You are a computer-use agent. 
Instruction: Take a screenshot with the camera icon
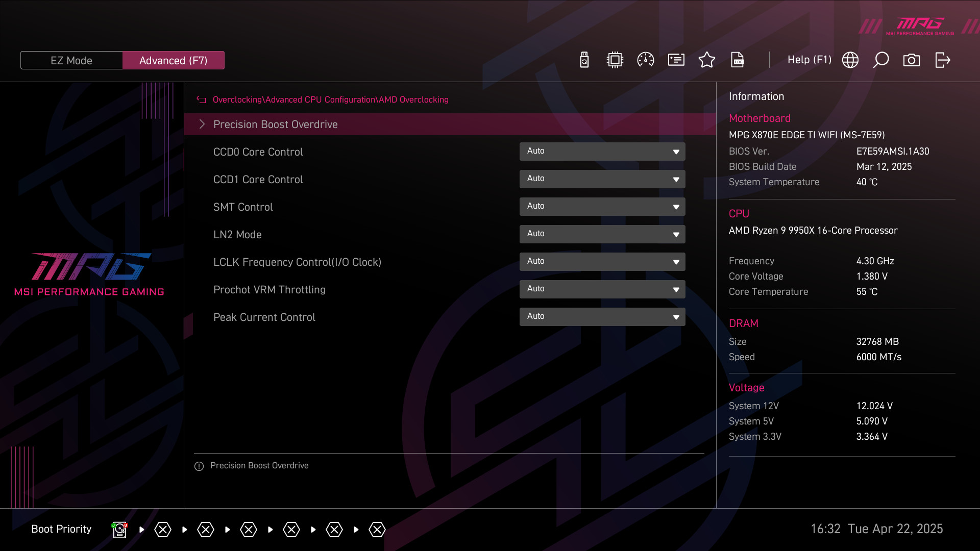coord(912,60)
